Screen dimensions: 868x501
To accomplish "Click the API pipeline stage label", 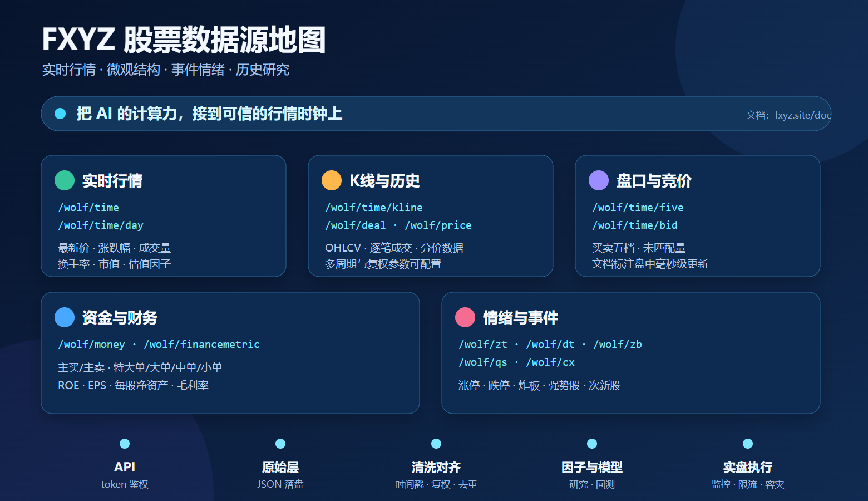I will (125, 467).
